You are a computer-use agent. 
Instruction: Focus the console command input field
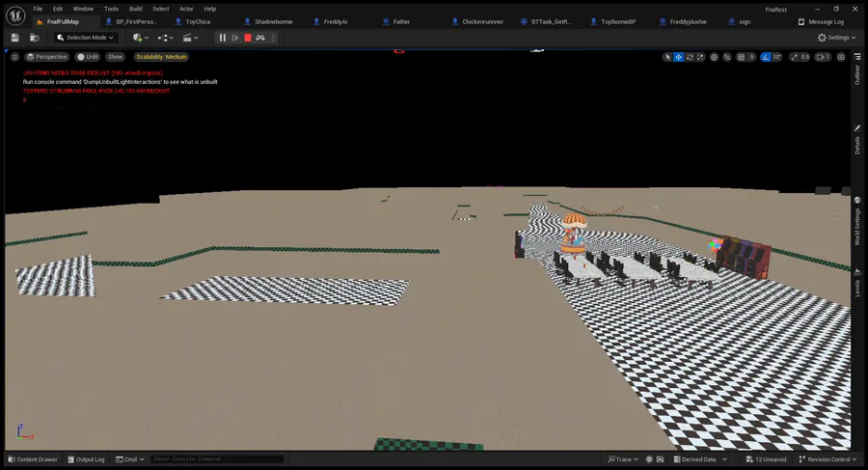[x=217, y=459]
